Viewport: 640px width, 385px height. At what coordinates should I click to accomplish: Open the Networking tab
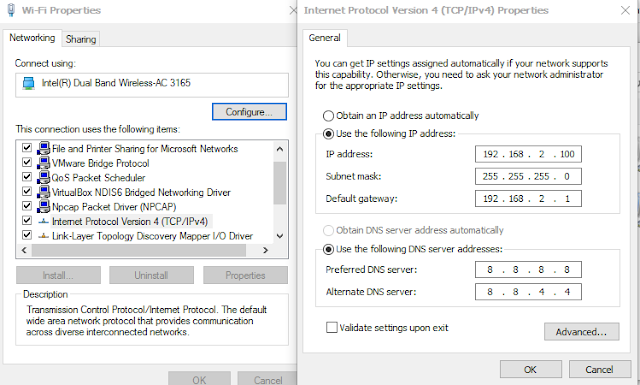click(32, 38)
